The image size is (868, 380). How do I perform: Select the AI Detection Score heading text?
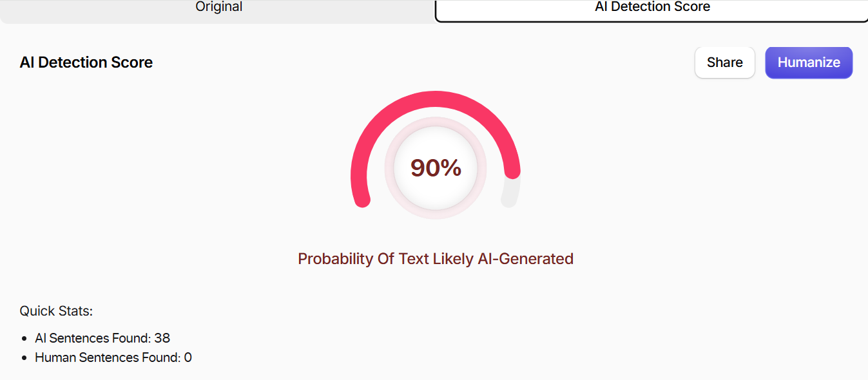click(x=86, y=62)
